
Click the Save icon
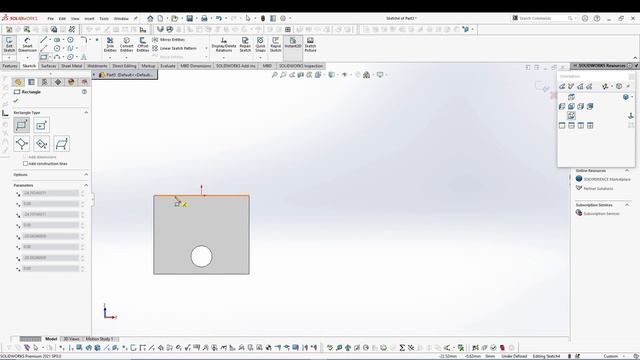coord(189,18)
